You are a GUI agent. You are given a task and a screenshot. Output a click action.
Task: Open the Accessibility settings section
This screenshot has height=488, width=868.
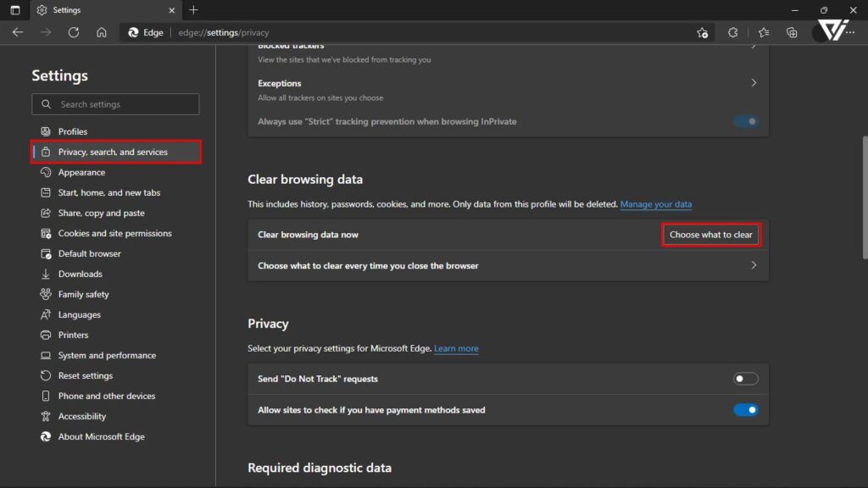[82, 417]
